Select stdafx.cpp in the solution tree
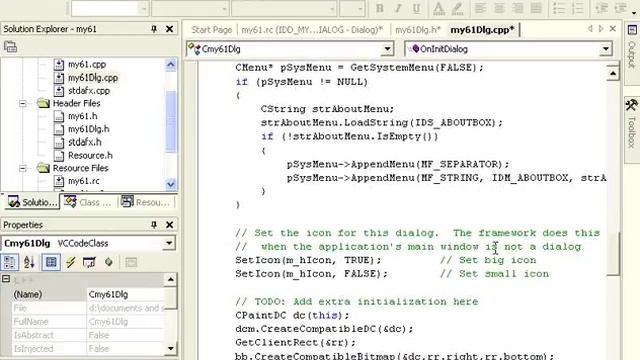640x360 pixels. tap(89, 91)
